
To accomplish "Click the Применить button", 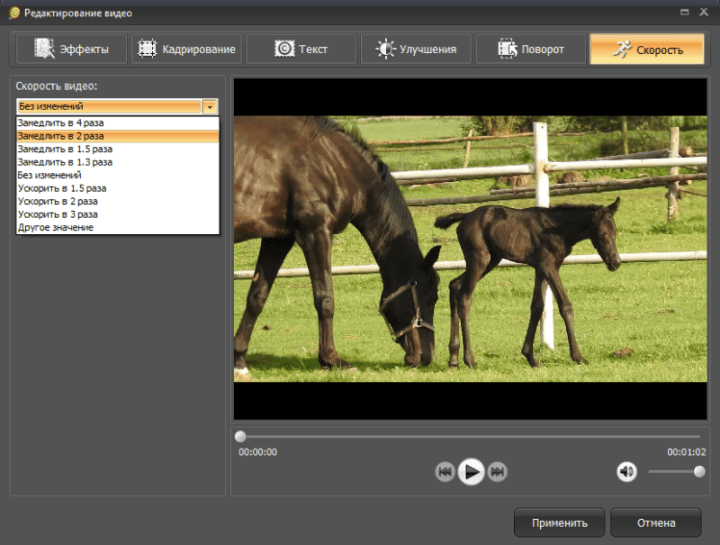I will tap(559, 522).
